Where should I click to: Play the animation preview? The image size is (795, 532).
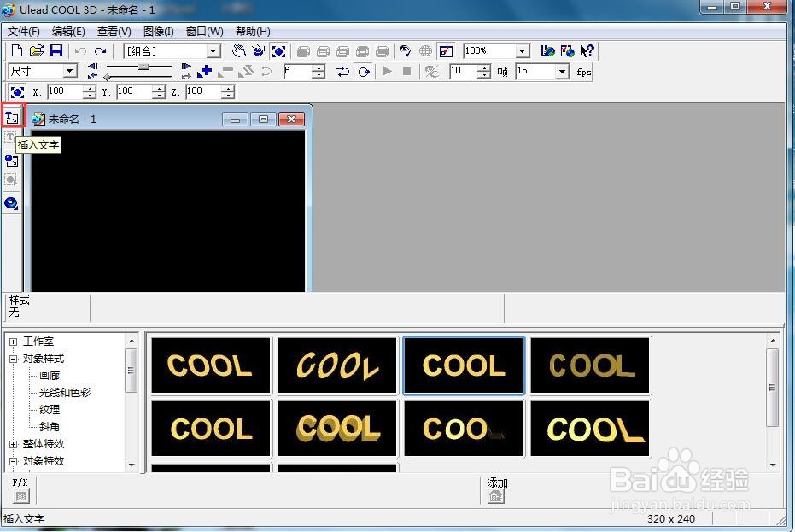[388, 72]
